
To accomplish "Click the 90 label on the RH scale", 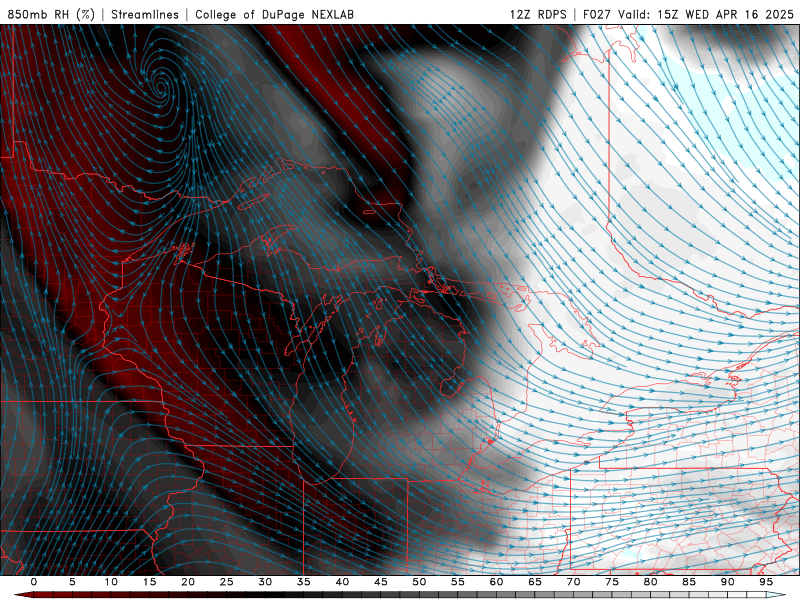I will 727,582.
